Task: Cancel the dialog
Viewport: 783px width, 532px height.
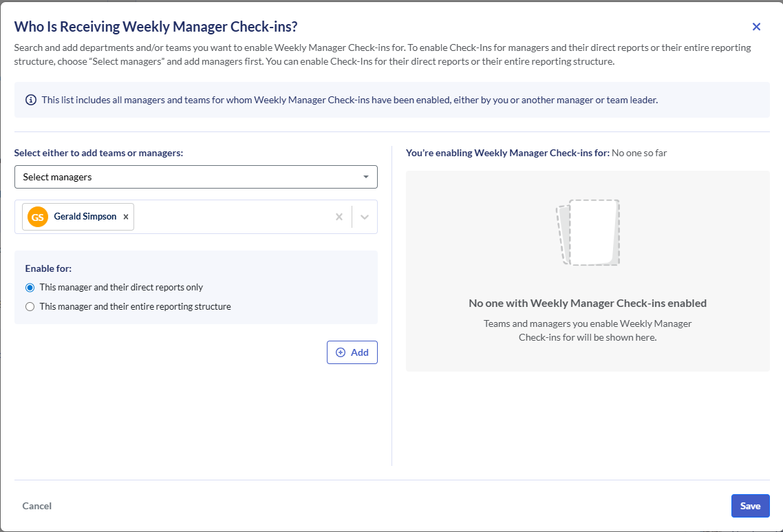Action: tap(37, 506)
